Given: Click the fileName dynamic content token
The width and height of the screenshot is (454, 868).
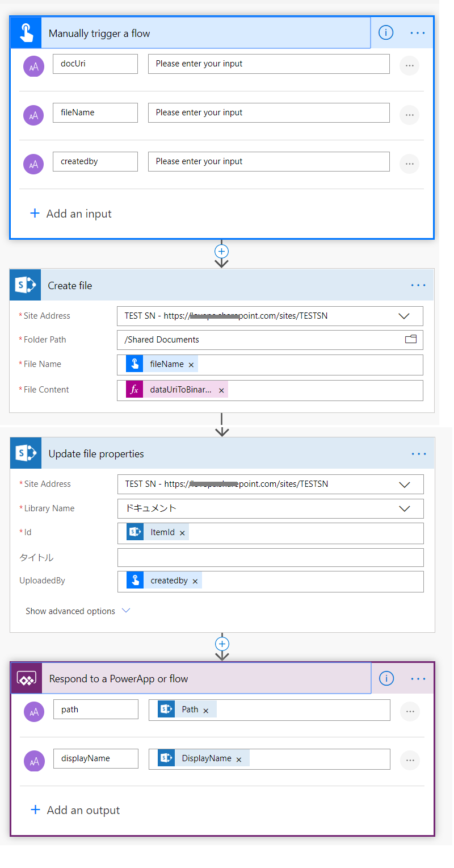Looking at the screenshot, I should 162,364.
